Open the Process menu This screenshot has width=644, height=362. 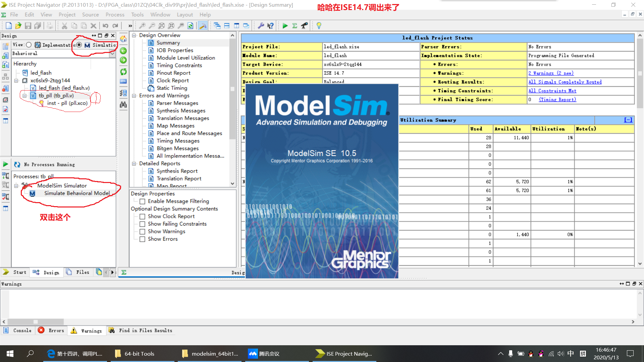(x=115, y=15)
